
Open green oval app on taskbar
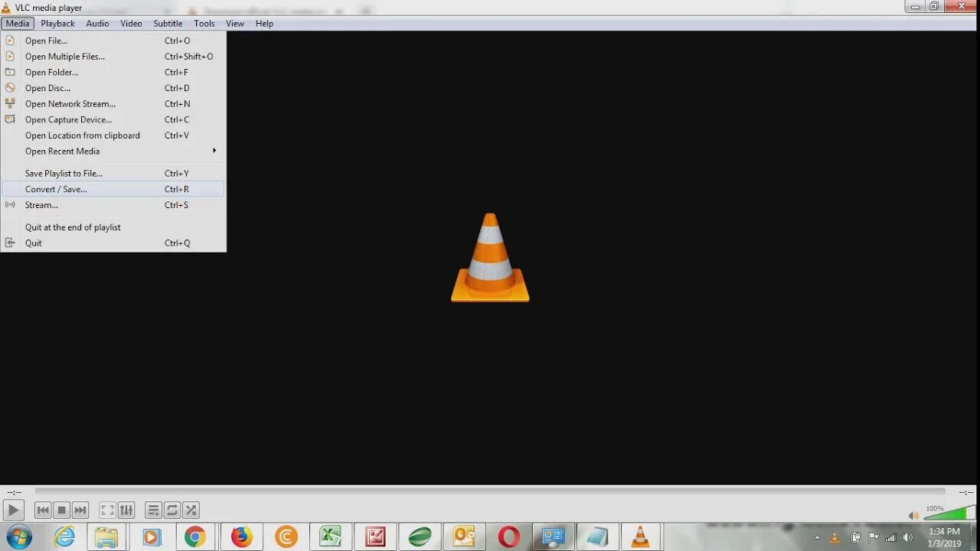[x=420, y=537]
